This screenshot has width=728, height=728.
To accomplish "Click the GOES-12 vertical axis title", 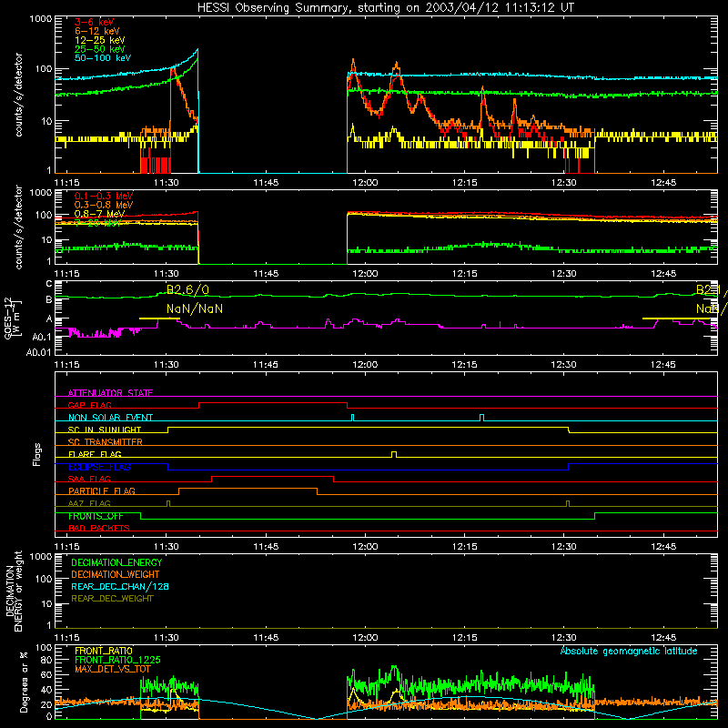I will (13, 318).
